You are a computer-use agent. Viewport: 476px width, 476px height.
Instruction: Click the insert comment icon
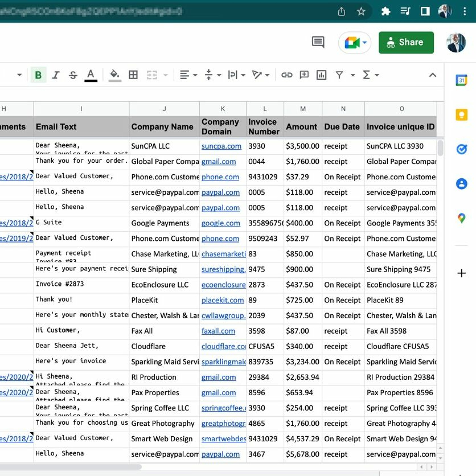pyautogui.click(x=304, y=75)
